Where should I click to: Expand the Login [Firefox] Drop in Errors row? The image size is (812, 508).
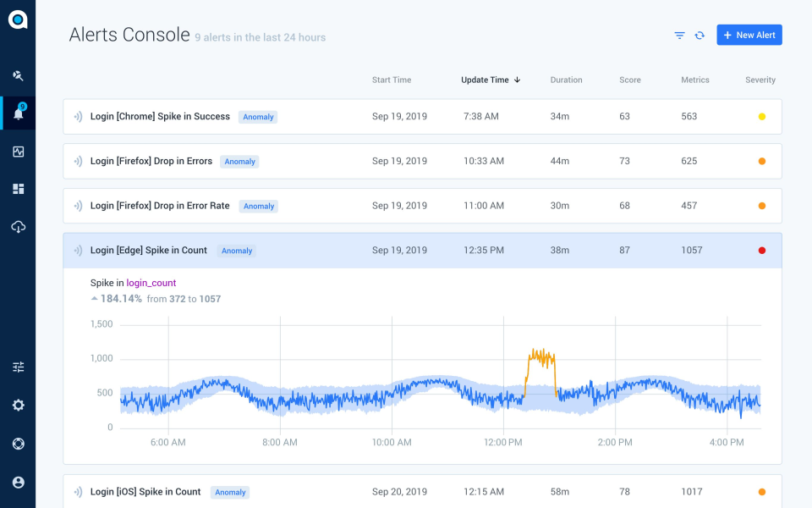423,161
